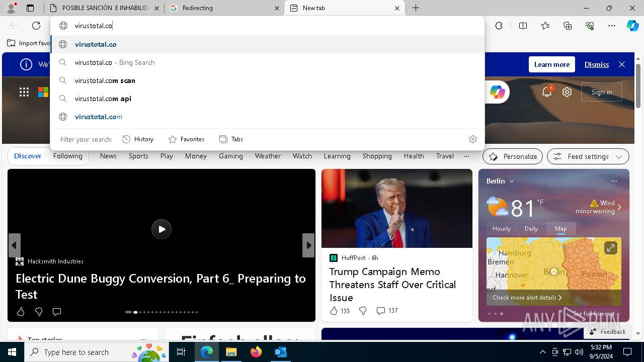Play the Hacksmith Industries video
The width and height of the screenshot is (644, 362).
[x=162, y=229]
